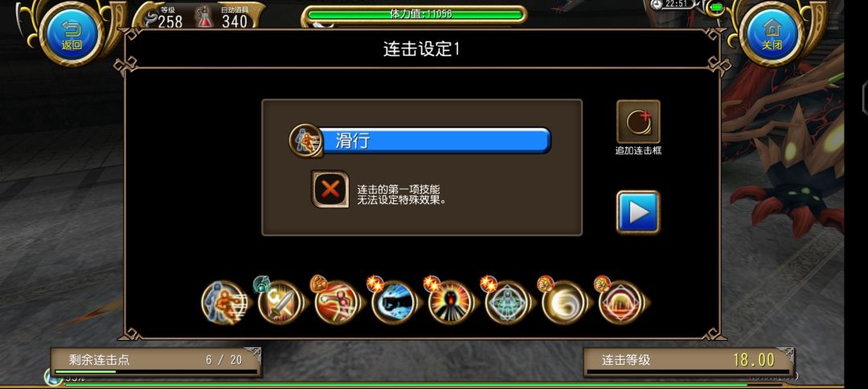This screenshot has width=868, height=389.
Task: Close the menu with 关闭 button
Action: tap(772, 34)
